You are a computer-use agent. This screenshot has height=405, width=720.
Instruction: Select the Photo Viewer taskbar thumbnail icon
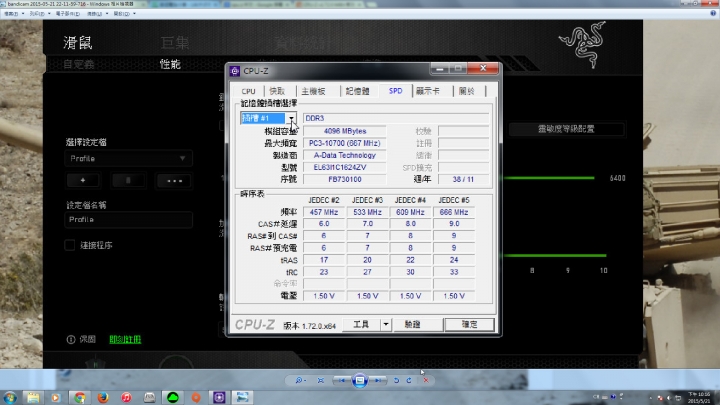[x=242, y=397]
